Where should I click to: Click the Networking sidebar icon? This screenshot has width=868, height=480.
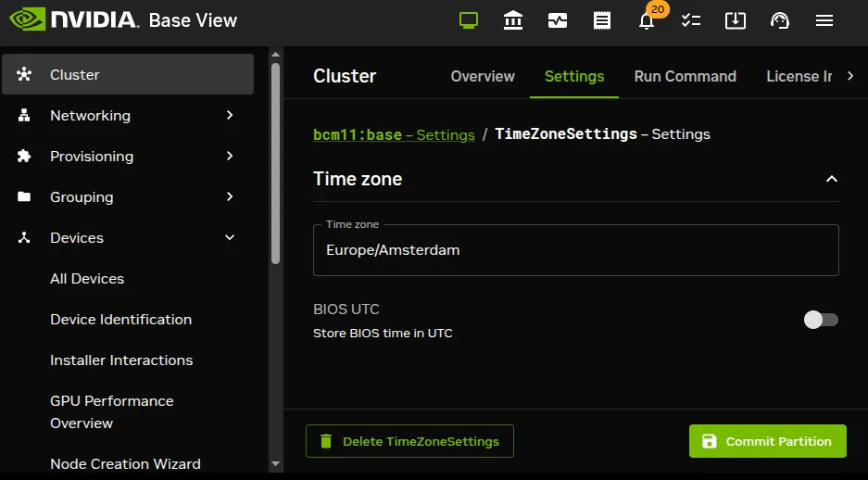(24, 115)
